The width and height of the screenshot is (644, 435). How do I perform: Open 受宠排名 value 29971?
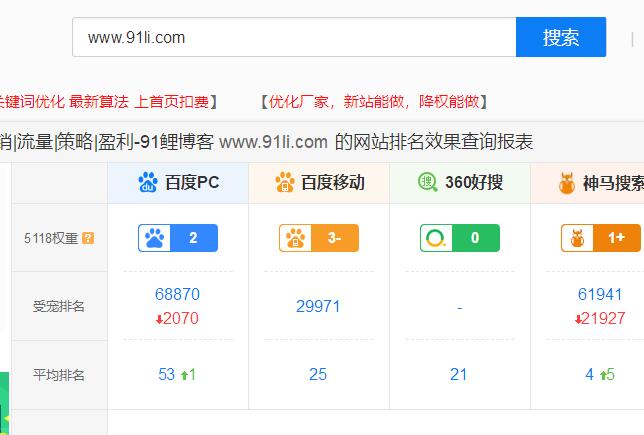click(x=318, y=306)
